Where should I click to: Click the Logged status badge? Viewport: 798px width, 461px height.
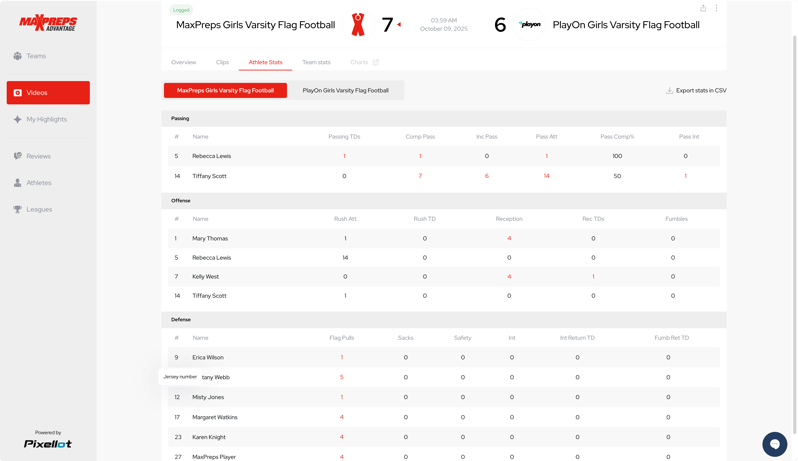point(181,10)
